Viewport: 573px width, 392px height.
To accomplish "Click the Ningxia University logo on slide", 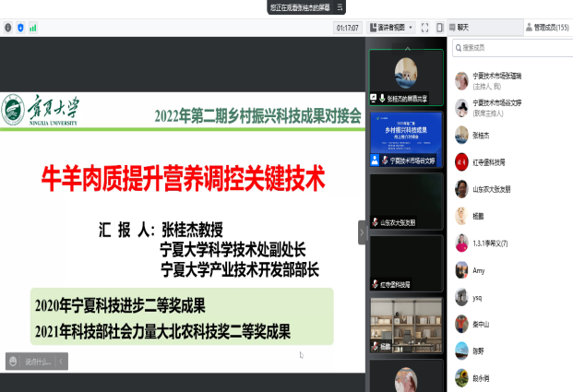I will tap(40, 110).
